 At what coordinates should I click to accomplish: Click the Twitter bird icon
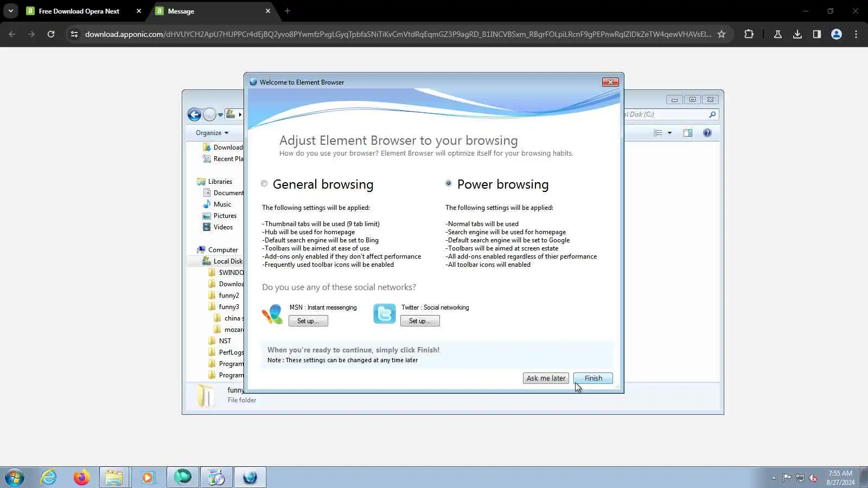click(385, 314)
